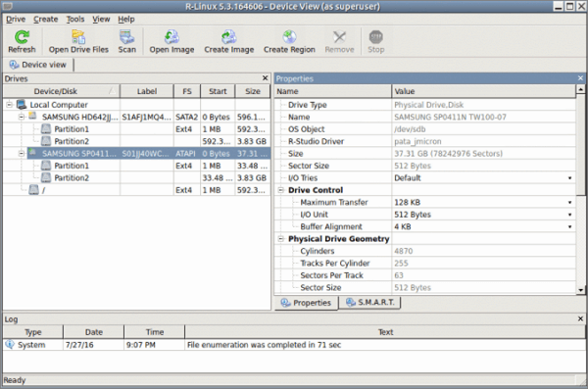Viewport: 588px width, 389px height.
Task: Click the Time column header in Log
Action: [155, 332]
